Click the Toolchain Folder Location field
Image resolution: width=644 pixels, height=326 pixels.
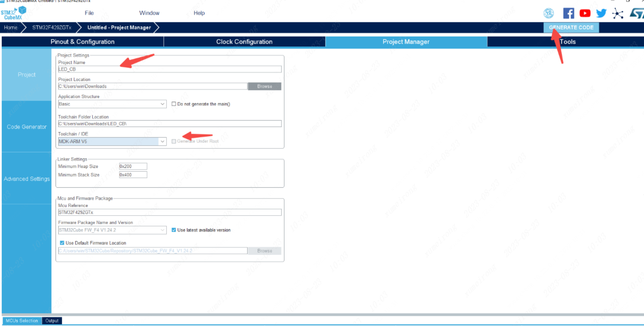pos(170,124)
